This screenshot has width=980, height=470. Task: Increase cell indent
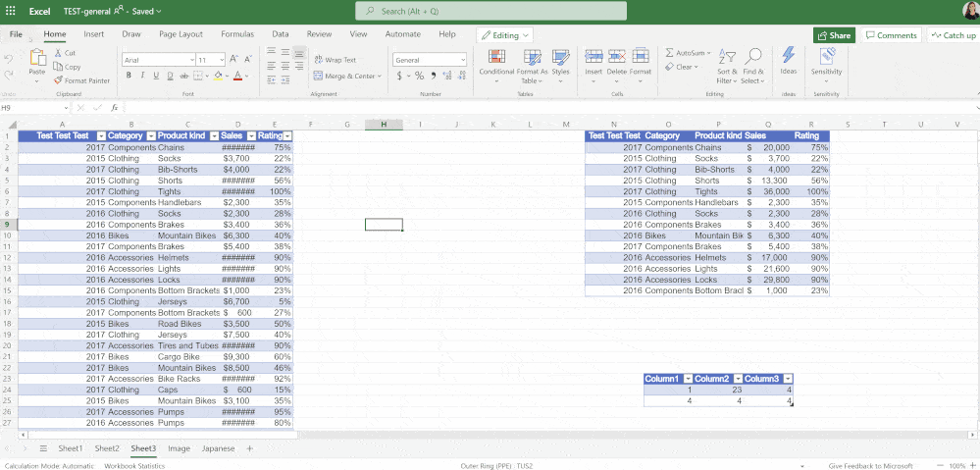(285, 80)
